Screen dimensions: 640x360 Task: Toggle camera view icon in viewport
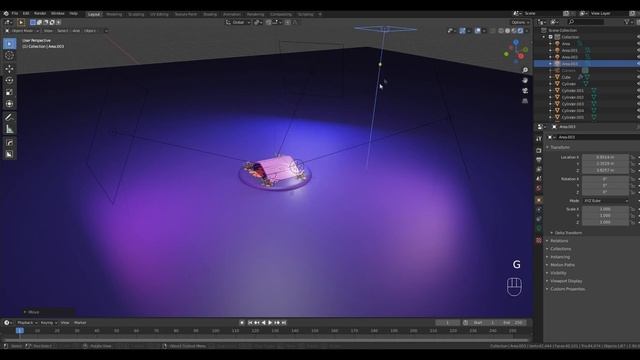[525, 91]
